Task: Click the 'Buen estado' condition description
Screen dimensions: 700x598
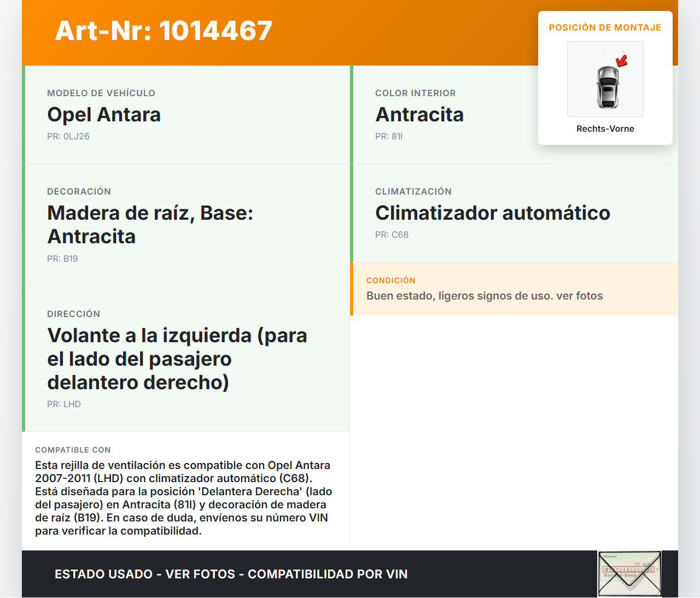Action: point(485,296)
